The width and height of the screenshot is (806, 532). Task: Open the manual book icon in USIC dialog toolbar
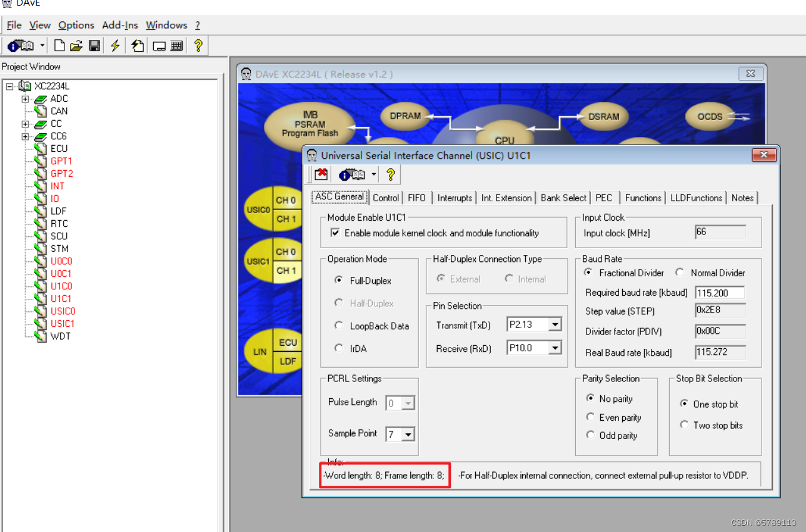click(352, 174)
